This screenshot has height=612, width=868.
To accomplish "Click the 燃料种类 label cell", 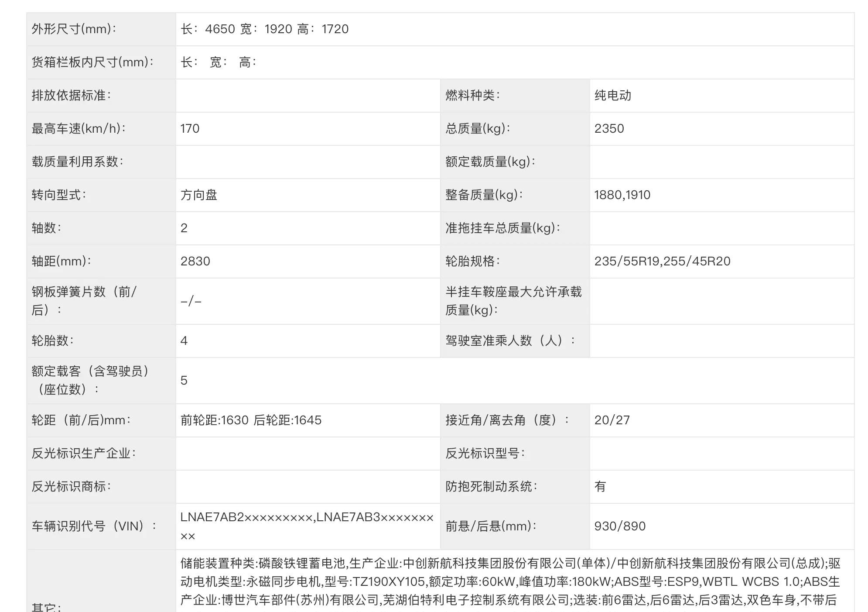I will (x=472, y=96).
